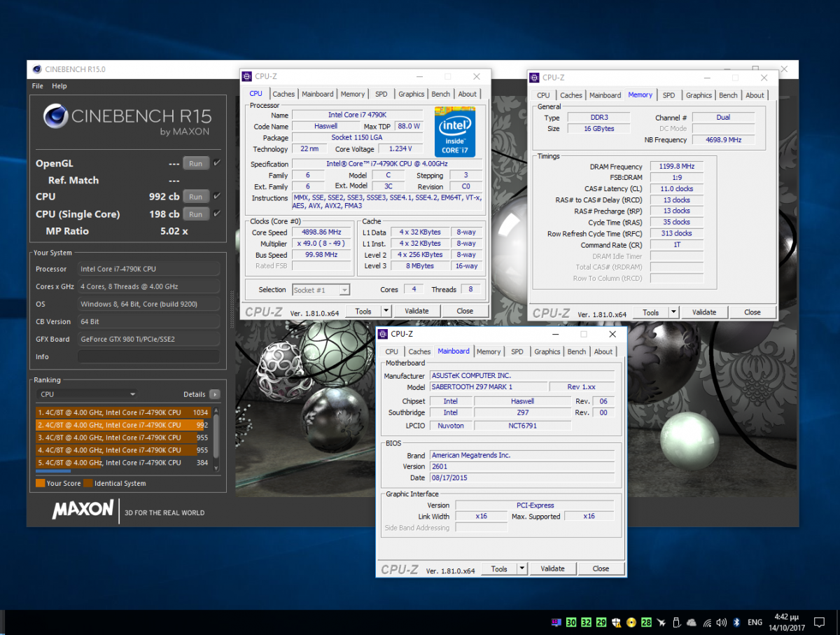Click the airplane mode tray icon
Screen dimensions: 840x635
pyautogui.click(x=661, y=622)
